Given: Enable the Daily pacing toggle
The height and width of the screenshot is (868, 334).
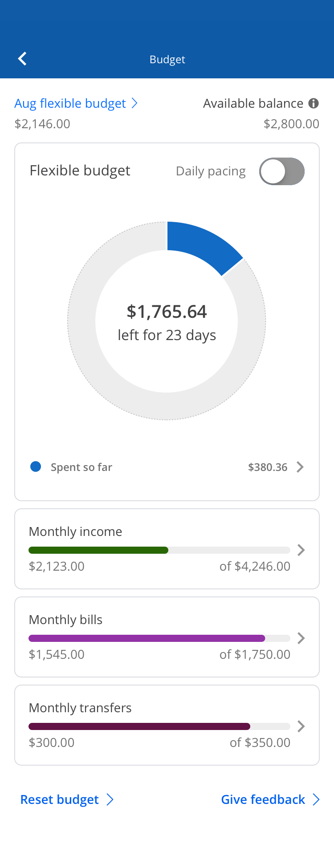Looking at the screenshot, I should [282, 171].
